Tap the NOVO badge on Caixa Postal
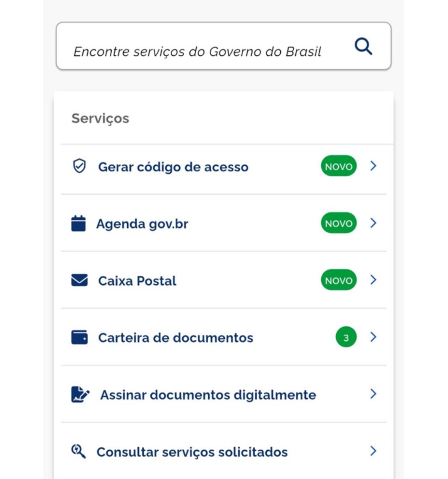 point(339,281)
